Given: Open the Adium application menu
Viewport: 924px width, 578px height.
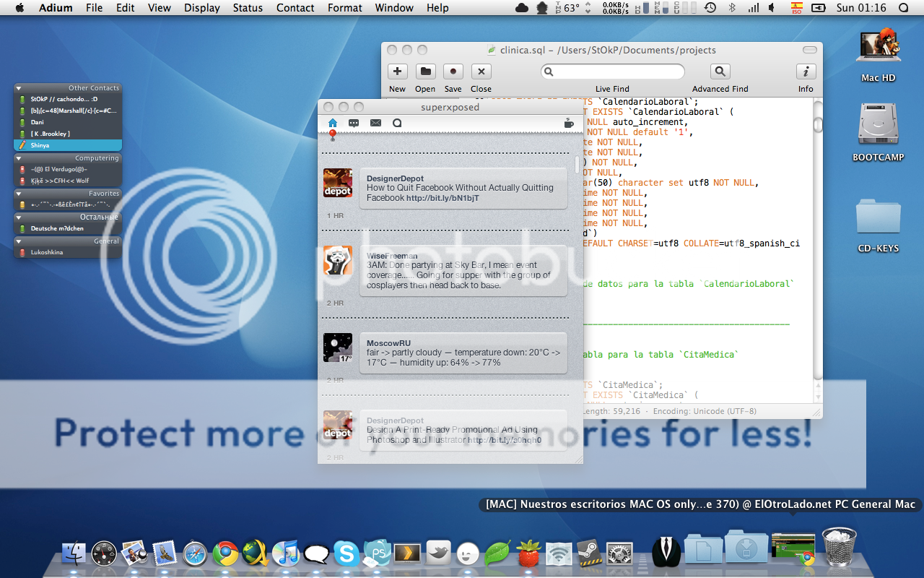Looking at the screenshot, I should tap(56, 8).
